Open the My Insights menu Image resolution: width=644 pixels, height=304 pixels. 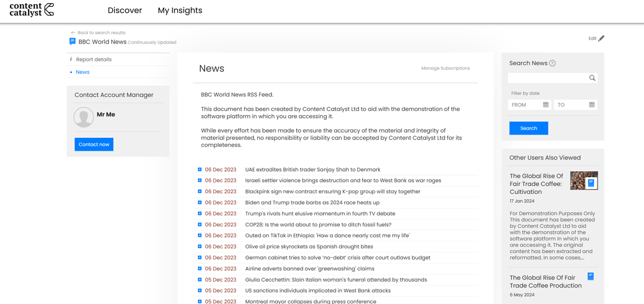pyautogui.click(x=180, y=11)
